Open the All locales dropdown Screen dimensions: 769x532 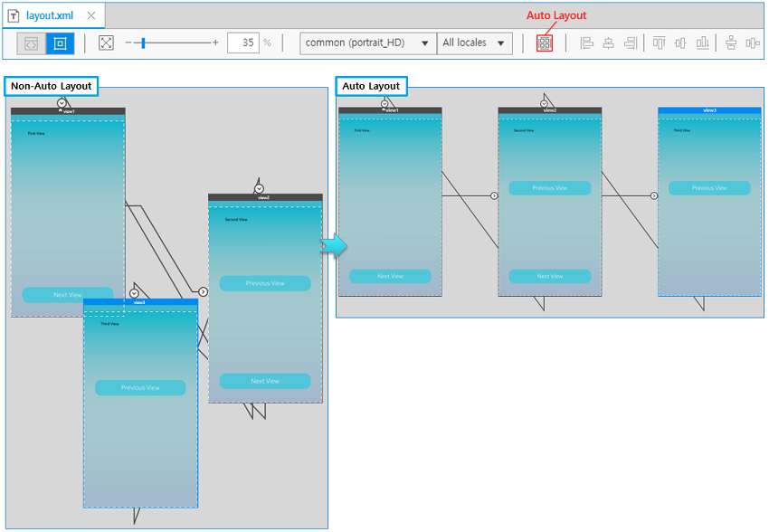[475, 43]
